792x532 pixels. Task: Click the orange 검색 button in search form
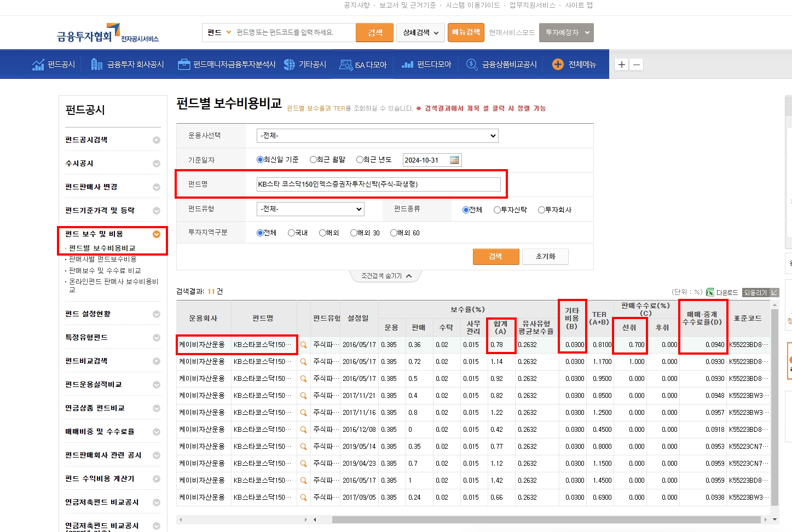point(496,257)
